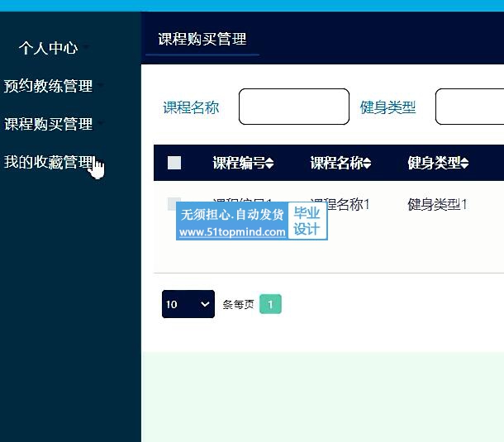Viewport: 504px width, 442px height.
Task: Click the 毕业设计 badge on the banner
Action: pyautogui.click(x=307, y=221)
